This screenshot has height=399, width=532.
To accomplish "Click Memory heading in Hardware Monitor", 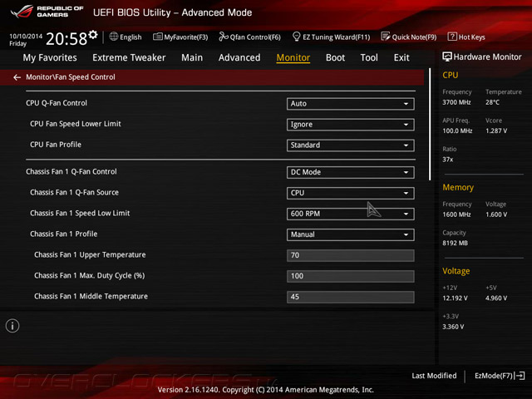I will click(x=458, y=187).
